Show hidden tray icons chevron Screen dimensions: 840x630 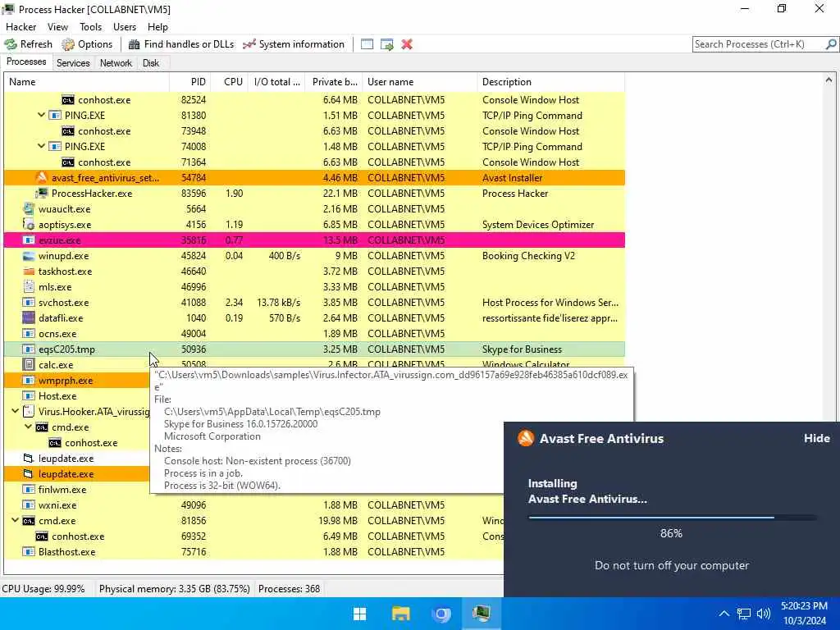coord(724,614)
